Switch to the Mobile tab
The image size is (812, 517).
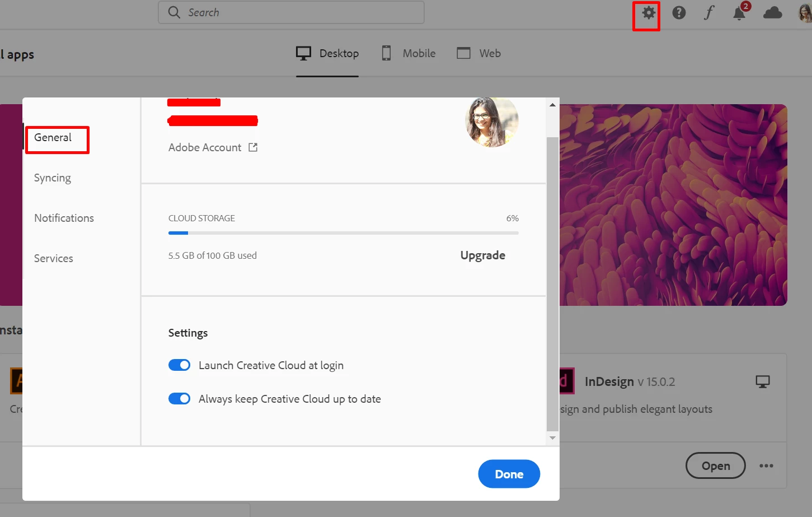tap(409, 53)
